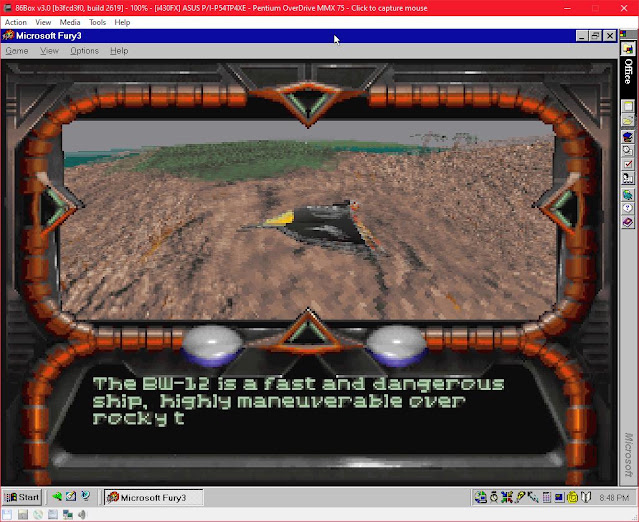Open the Help menu in Fury3
The image size is (639, 522).
coord(119,51)
